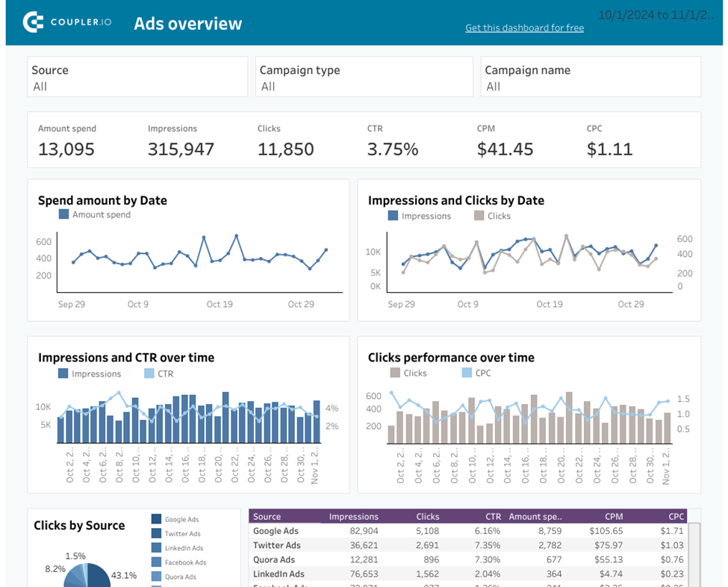Viewport: 728px width, 587px height.
Task: Click the 82,904 impressions cell
Action: [x=364, y=531]
